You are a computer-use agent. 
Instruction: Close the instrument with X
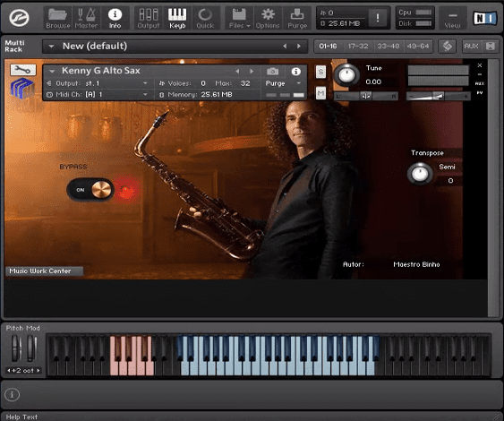click(x=480, y=65)
